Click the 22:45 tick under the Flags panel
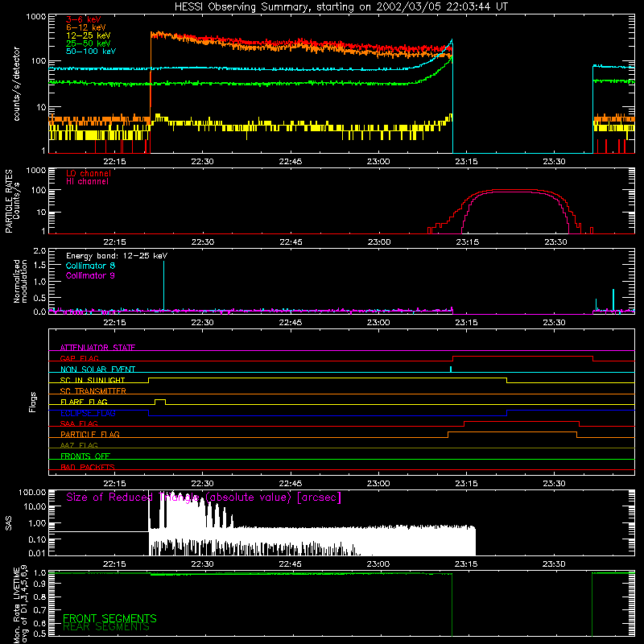The width and height of the screenshot is (644, 644). pyautogui.click(x=291, y=484)
